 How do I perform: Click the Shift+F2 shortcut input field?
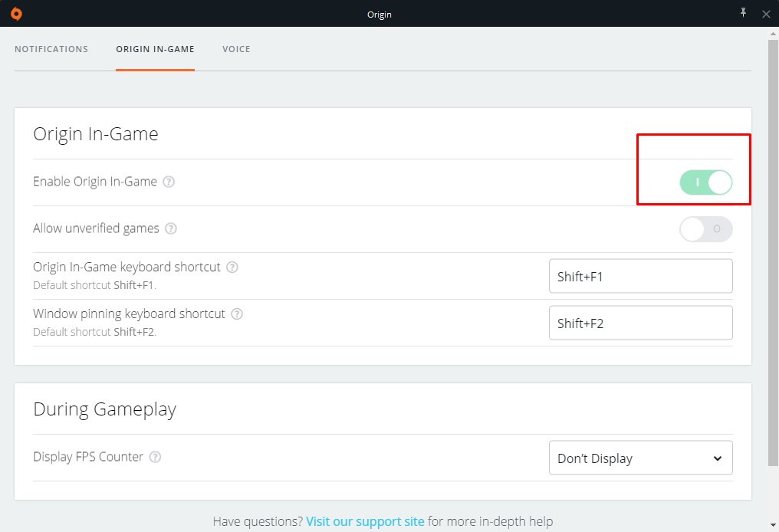[641, 323]
